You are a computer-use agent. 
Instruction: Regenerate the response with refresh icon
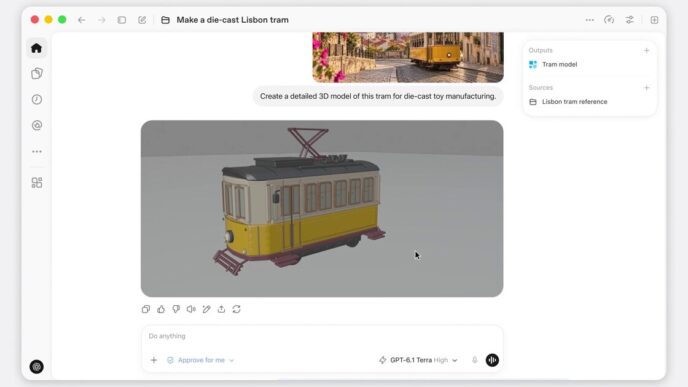point(236,309)
